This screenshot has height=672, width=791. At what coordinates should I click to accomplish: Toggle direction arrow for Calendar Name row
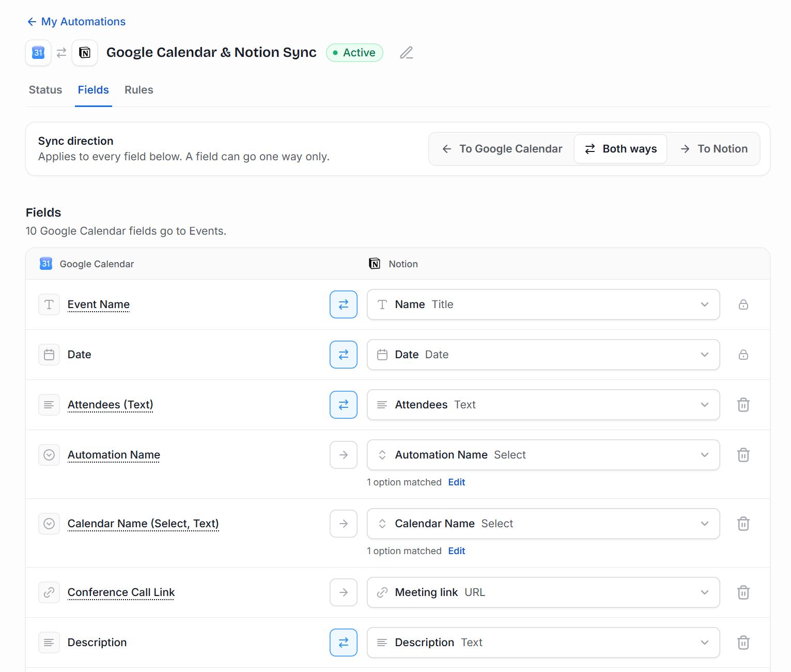click(x=344, y=524)
